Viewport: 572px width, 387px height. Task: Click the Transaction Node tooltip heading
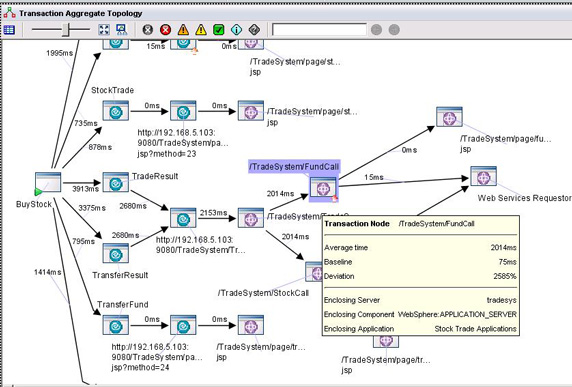click(x=357, y=224)
